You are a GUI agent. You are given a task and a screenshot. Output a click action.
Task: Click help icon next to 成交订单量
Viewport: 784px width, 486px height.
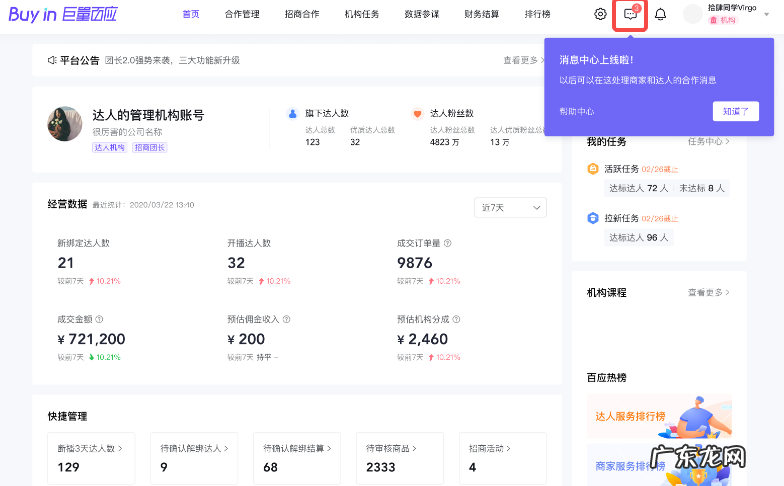(x=448, y=243)
